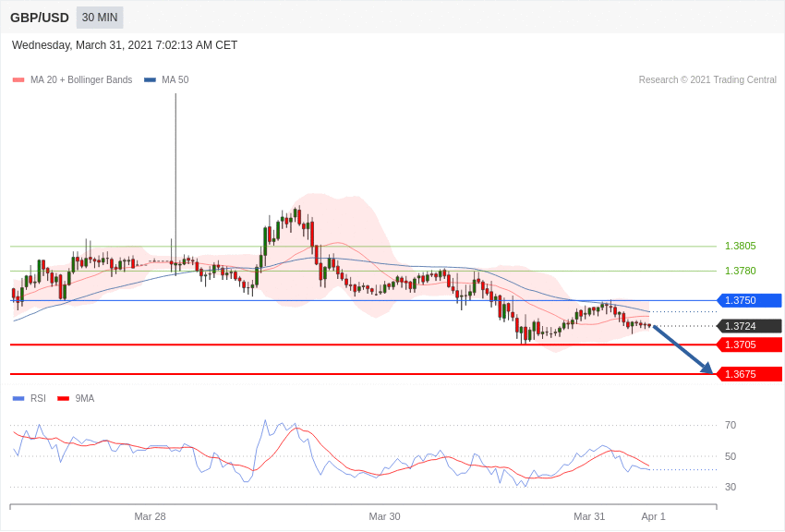Toggle the MA 50 legend label
This screenshot has height=532, width=785.
click(175, 80)
